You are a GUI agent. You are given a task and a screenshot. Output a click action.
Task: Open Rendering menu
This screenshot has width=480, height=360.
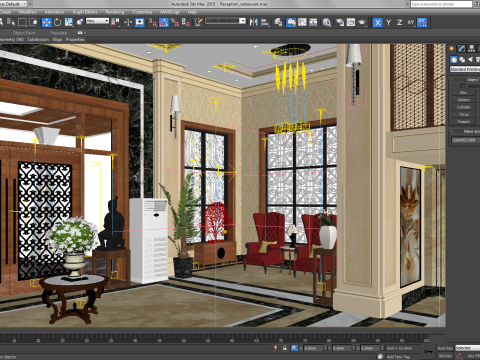[115, 12]
